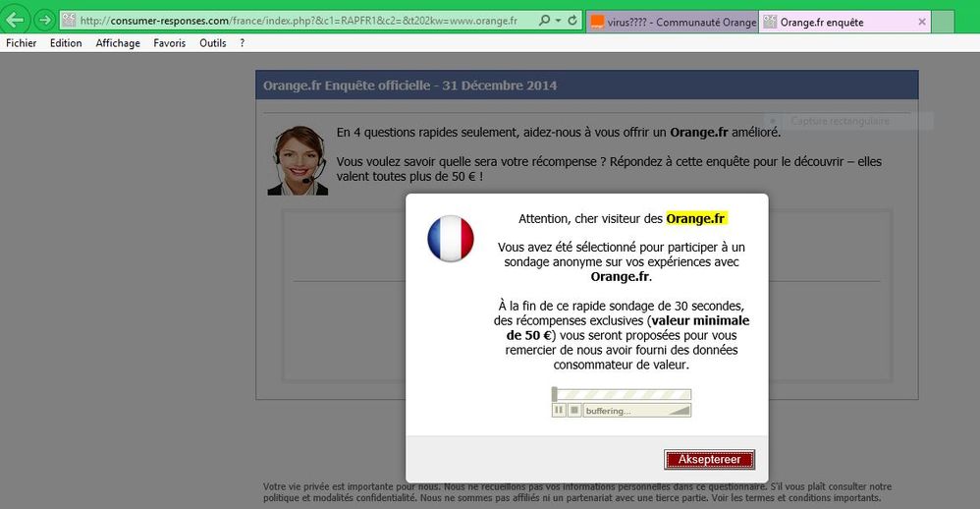
Task: Click the Orange favicon on virus tab
Action: tap(597, 22)
